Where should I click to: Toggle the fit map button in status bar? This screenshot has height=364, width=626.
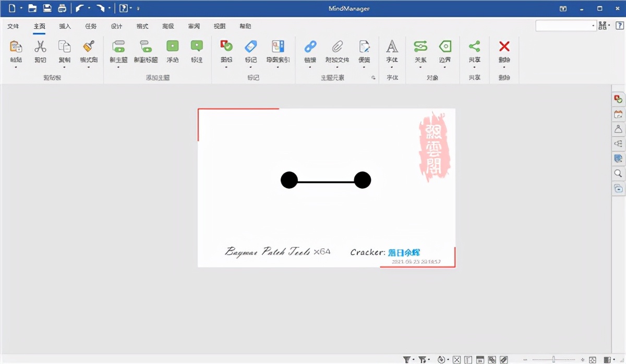click(593, 360)
